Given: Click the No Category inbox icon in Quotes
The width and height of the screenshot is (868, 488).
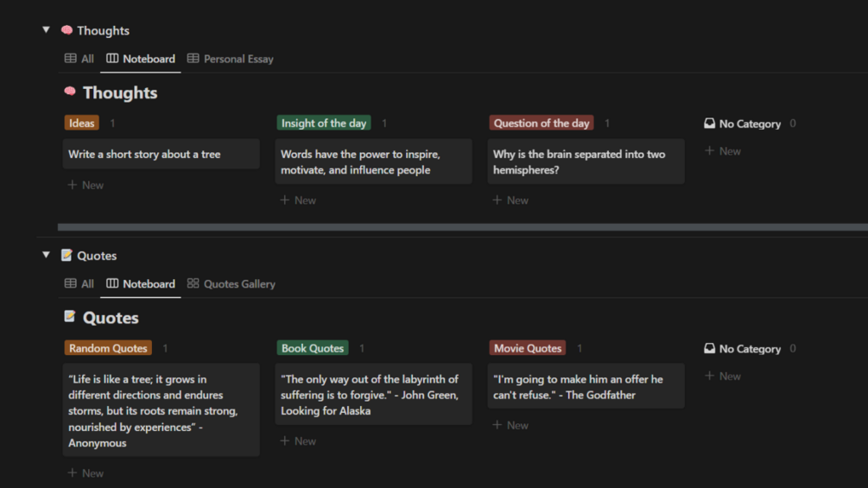Looking at the screenshot, I should pyautogui.click(x=710, y=349).
